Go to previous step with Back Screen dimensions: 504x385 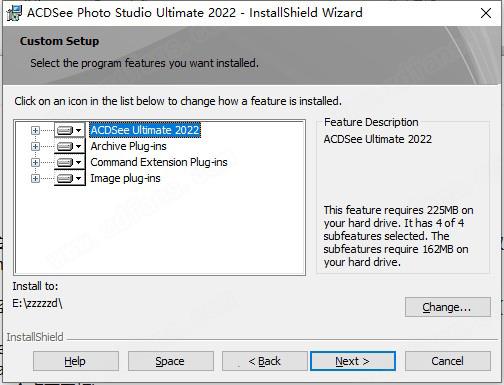point(265,361)
